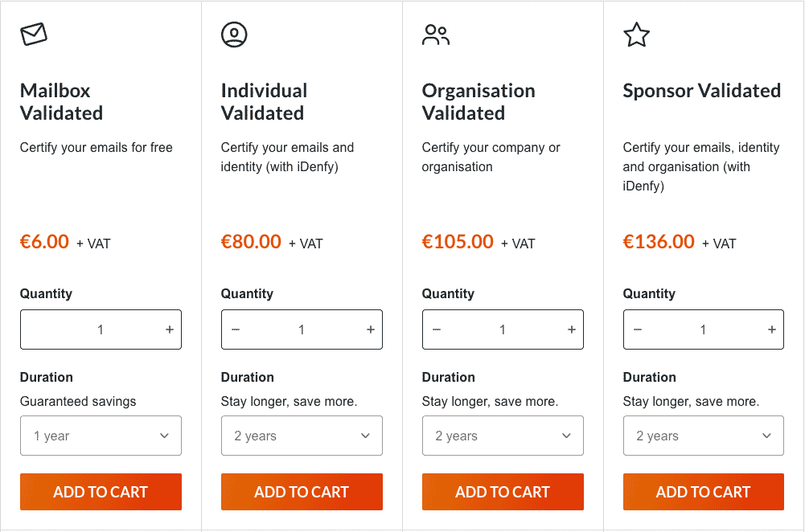
Task: Click the star icon above Sponsor Validated
Action: pyautogui.click(x=636, y=35)
